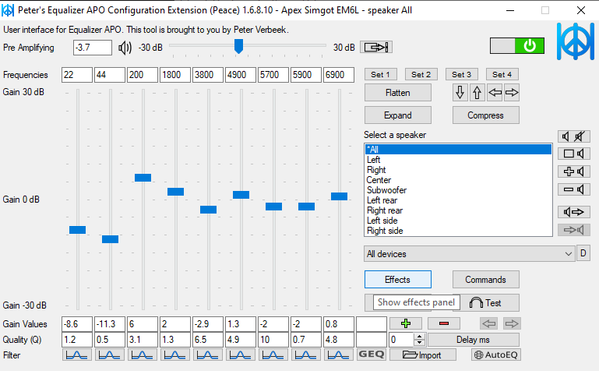Click the filter type icon under Q 6.5

[208, 355]
